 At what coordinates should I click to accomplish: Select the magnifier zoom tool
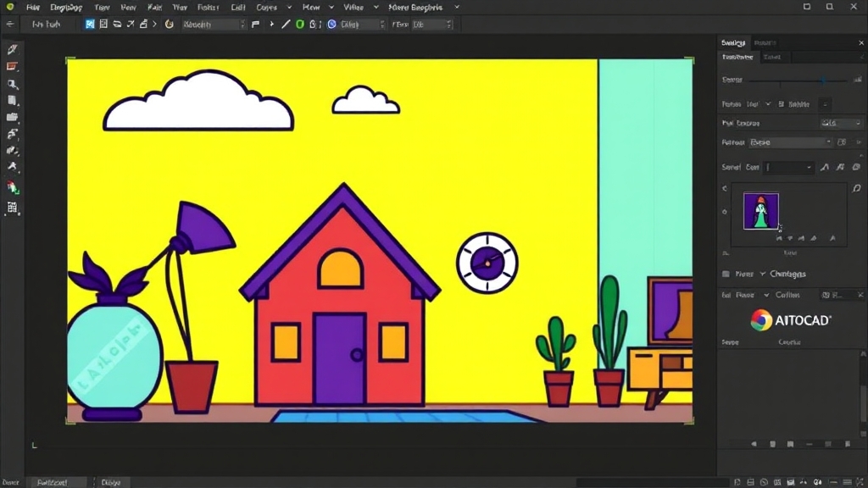coord(13,84)
